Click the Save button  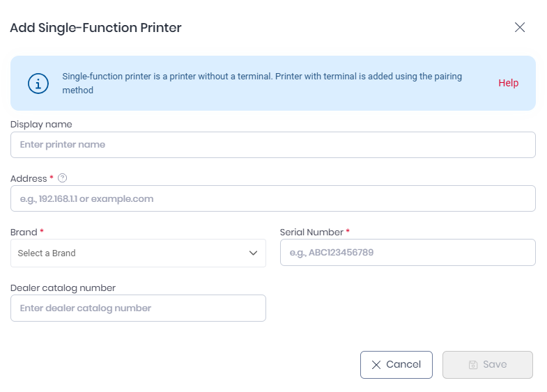[487, 364]
